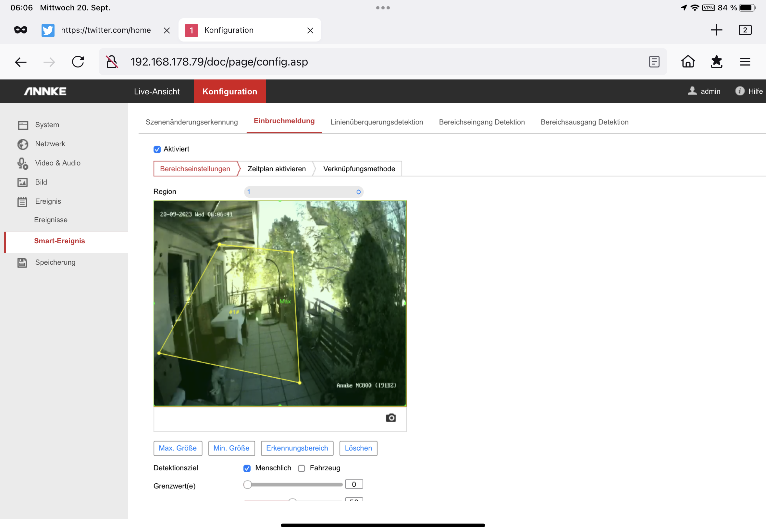
Task: Open the Zeitplan aktivieren tab
Action: coord(277,169)
